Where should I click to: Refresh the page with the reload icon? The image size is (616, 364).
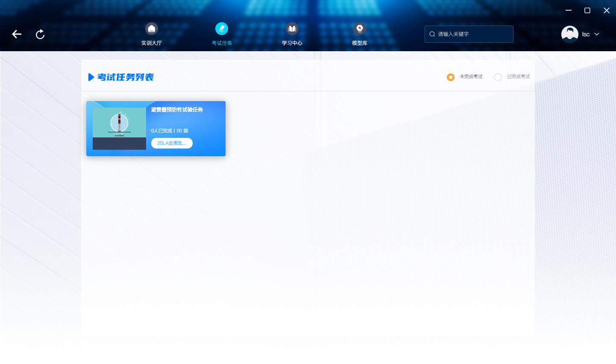tap(40, 34)
